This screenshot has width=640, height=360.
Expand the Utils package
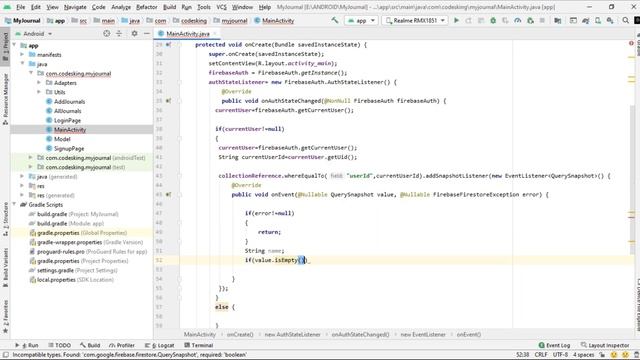pos(39,92)
